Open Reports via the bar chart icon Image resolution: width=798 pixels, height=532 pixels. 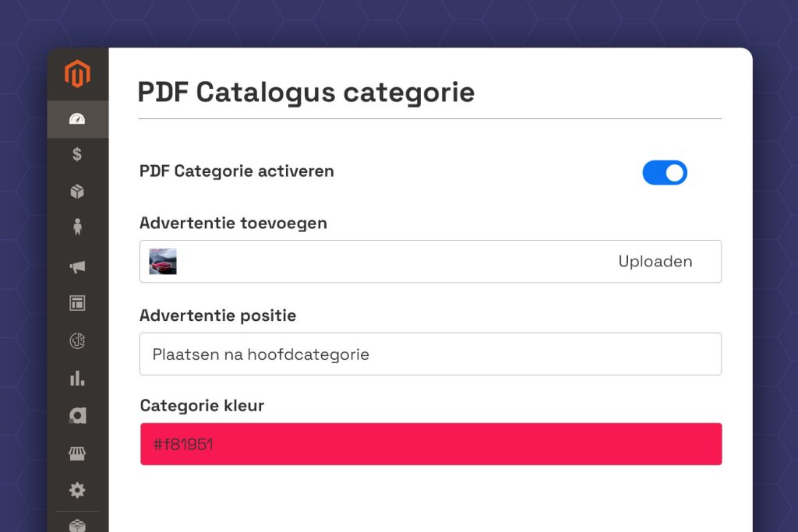click(x=77, y=378)
